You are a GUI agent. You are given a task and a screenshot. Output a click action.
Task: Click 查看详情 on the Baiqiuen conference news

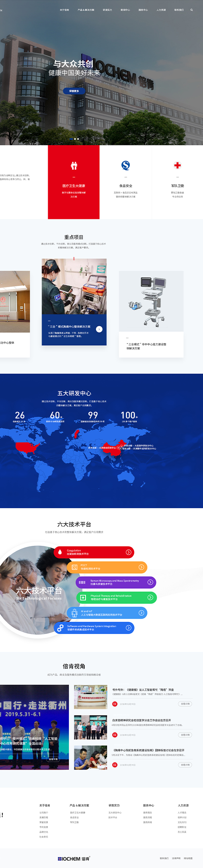(x=185, y=735)
